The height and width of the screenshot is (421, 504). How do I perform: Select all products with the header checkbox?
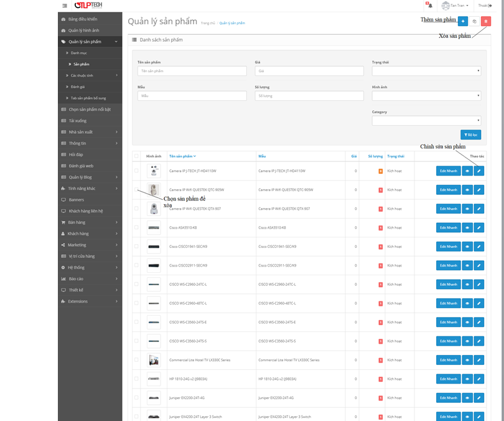coord(136,156)
